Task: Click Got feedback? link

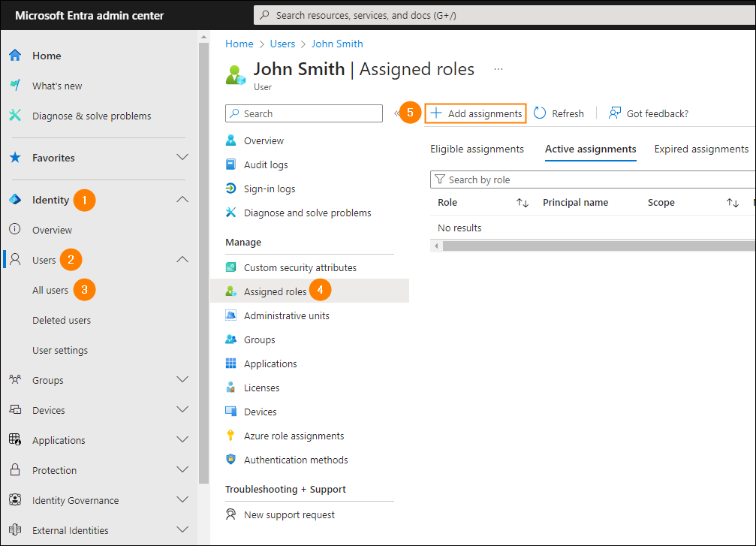Action: point(657,113)
